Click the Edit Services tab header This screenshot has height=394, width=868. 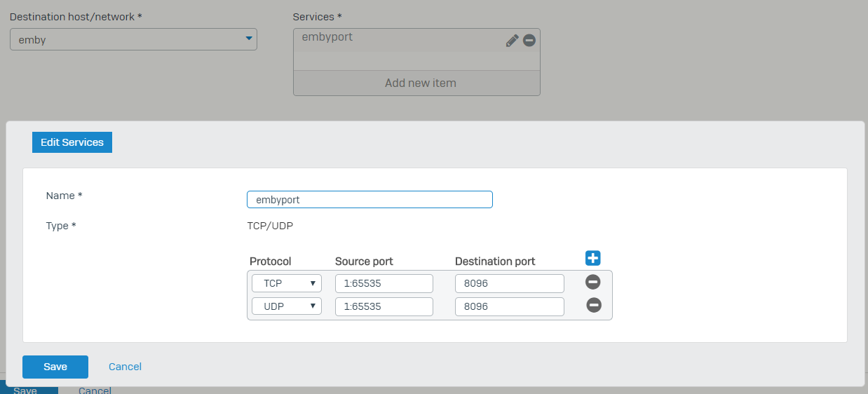[72, 142]
